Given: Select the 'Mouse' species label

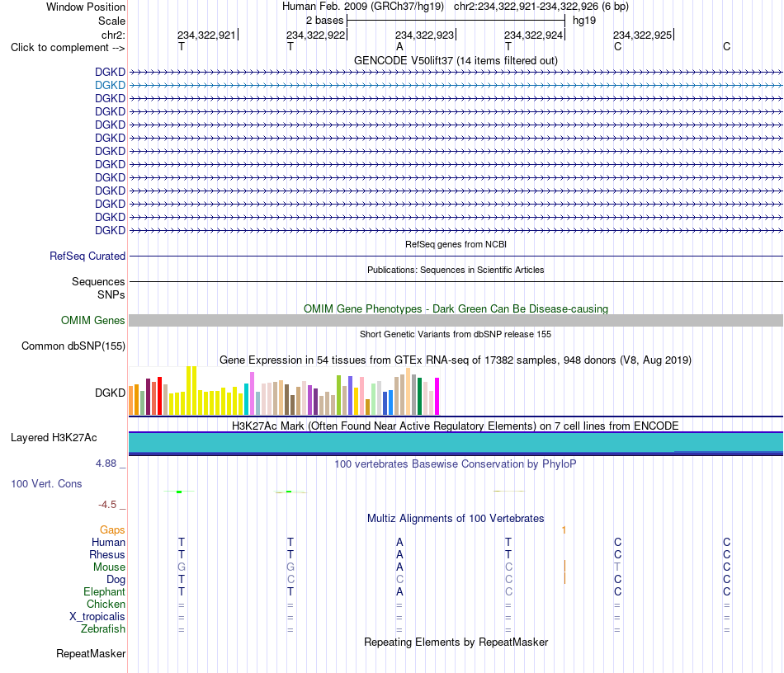Looking at the screenshot, I should 109,567.
